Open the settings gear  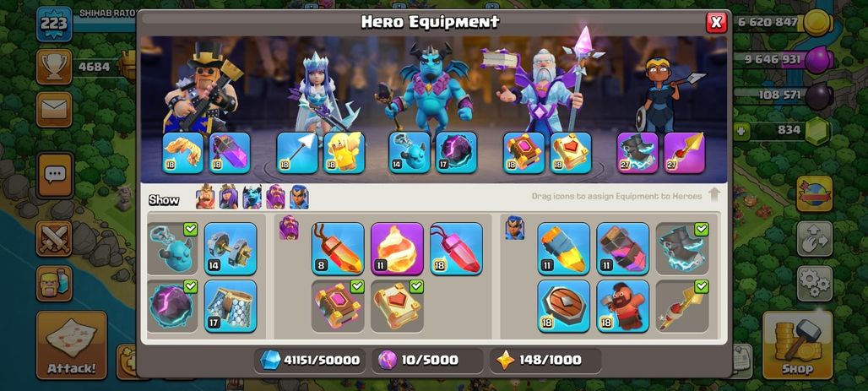point(815,284)
